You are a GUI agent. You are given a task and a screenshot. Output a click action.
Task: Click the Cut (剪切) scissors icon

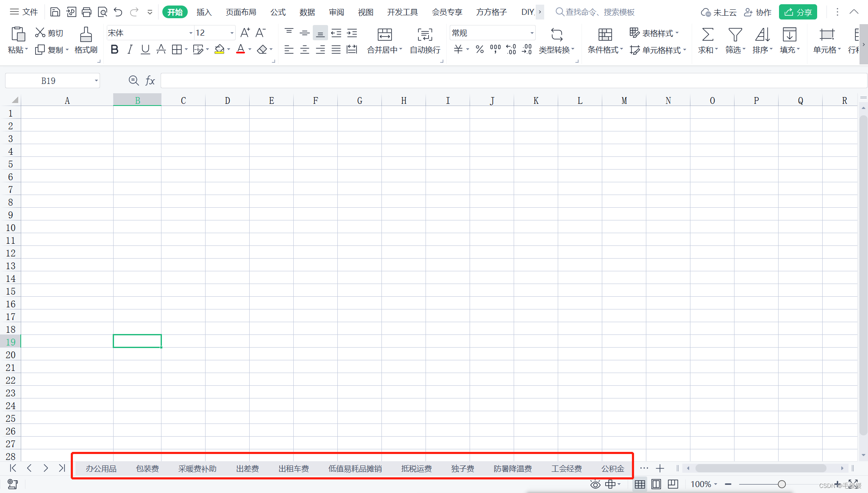[40, 33]
